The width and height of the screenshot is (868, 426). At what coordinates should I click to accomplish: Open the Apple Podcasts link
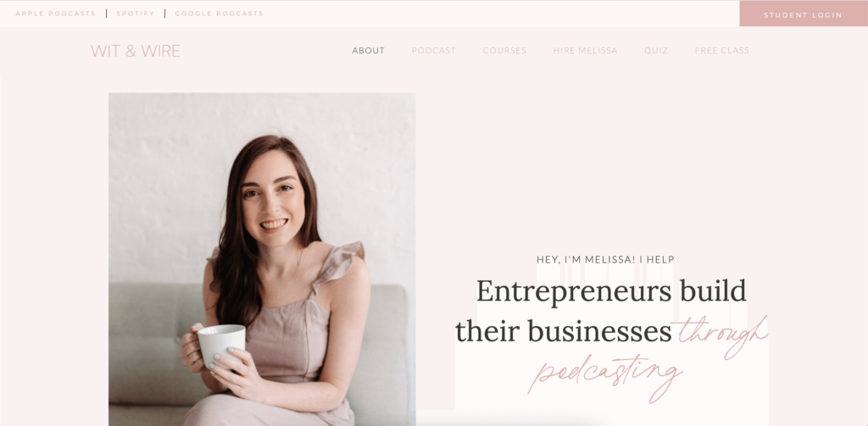[x=55, y=14]
